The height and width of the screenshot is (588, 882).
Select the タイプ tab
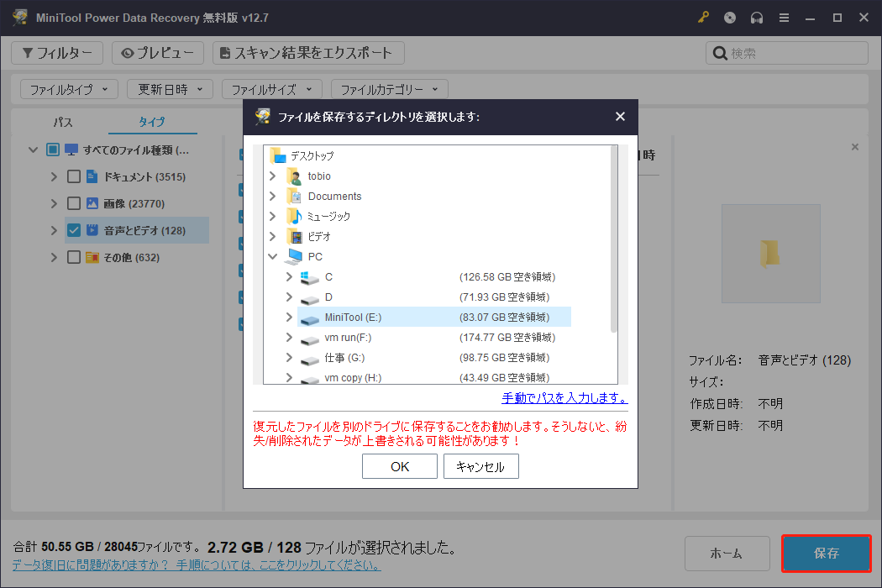[x=152, y=122]
